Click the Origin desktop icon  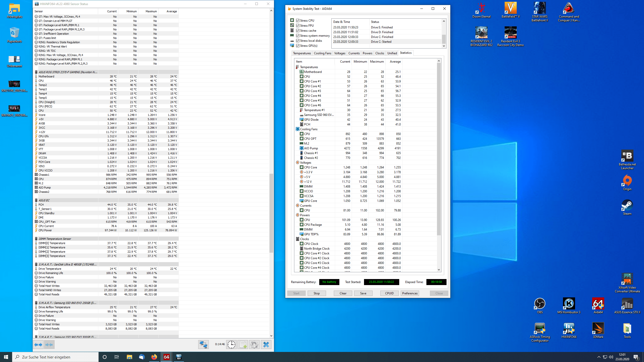627,183
